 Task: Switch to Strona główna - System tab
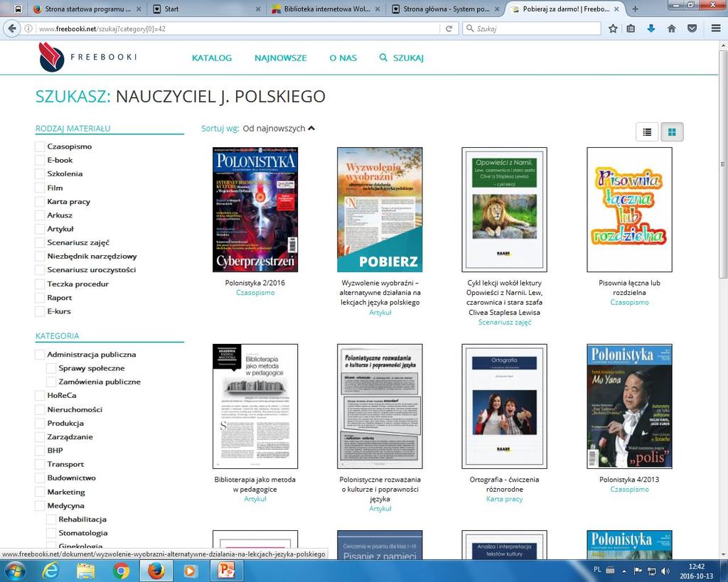(446, 9)
